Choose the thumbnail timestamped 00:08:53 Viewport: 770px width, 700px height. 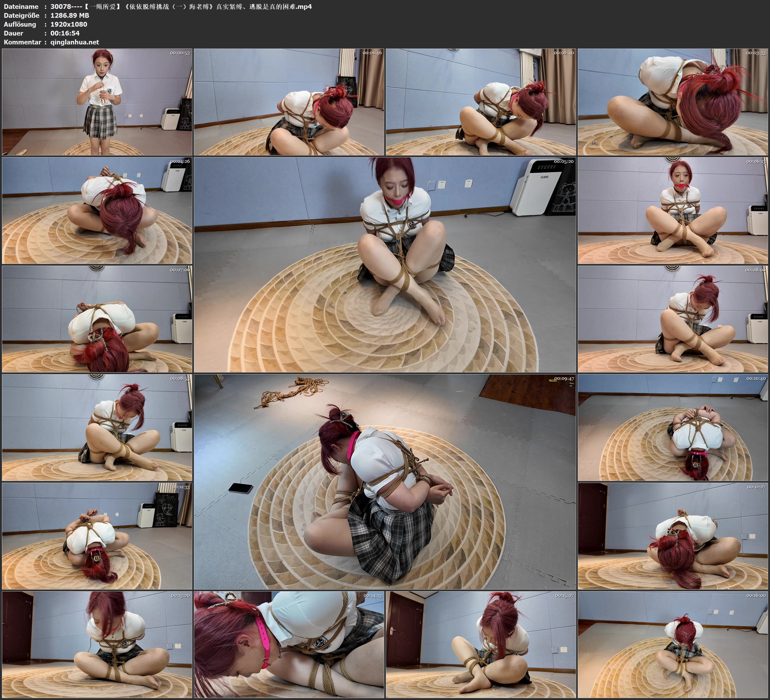click(x=97, y=427)
